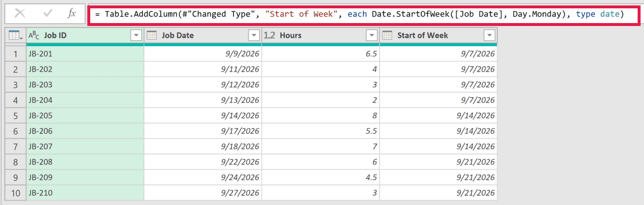Select Job Date cell 9/24/2026
This screenshot has height=205, width=644.
(203, 178)
